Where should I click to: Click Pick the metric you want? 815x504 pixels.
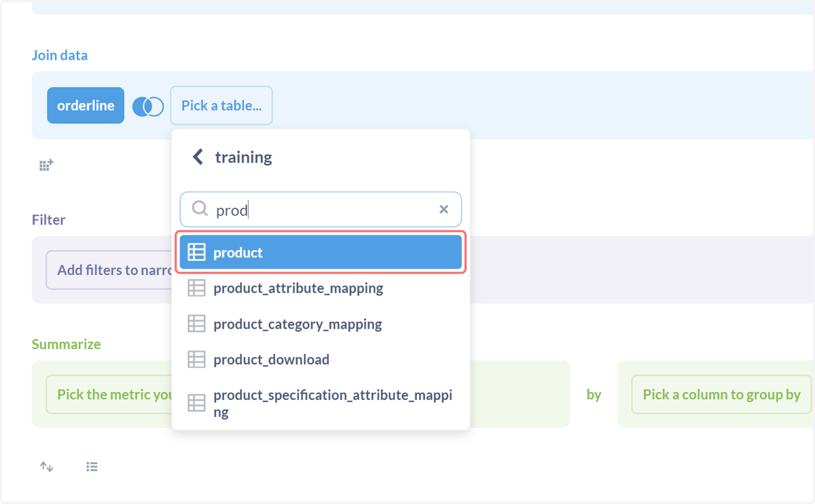point(109,394)
